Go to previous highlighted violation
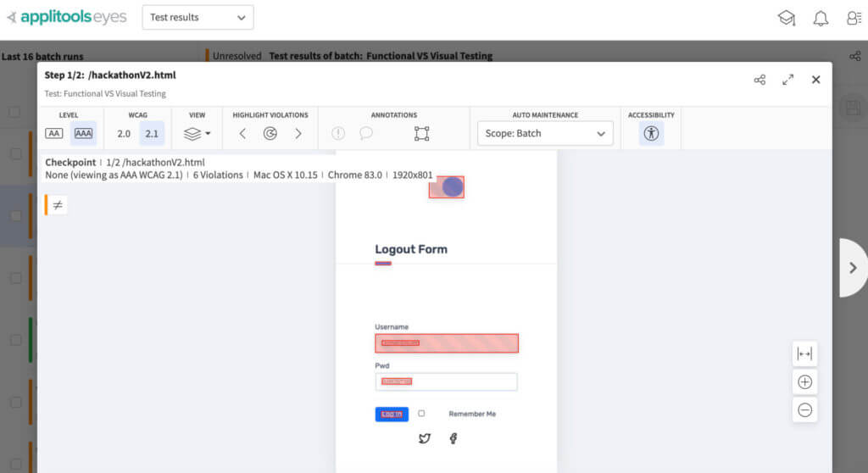The image size is (868, 473). coord(242,133)
